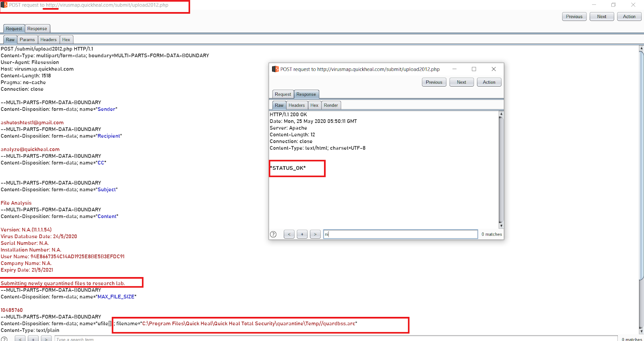Click the Next button in the front window
The height and width of the screenshot is (341, 644).
[x=462, y=82]
